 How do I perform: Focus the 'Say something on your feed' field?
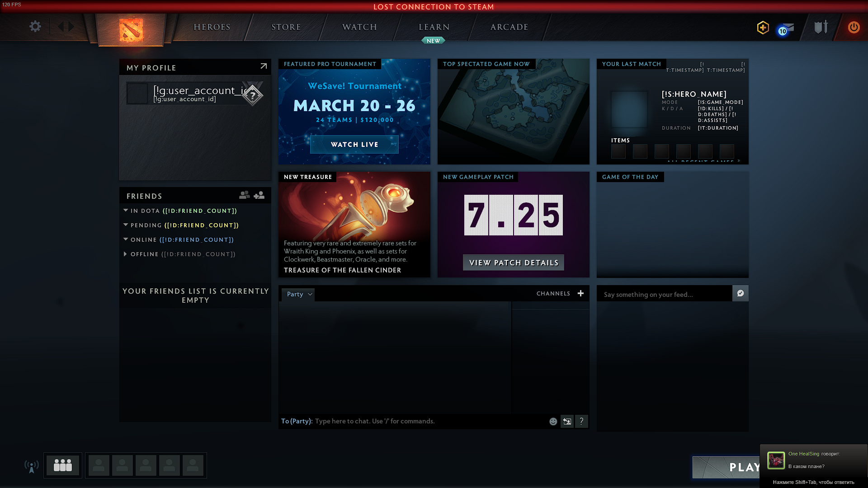(x=665, y=294)
